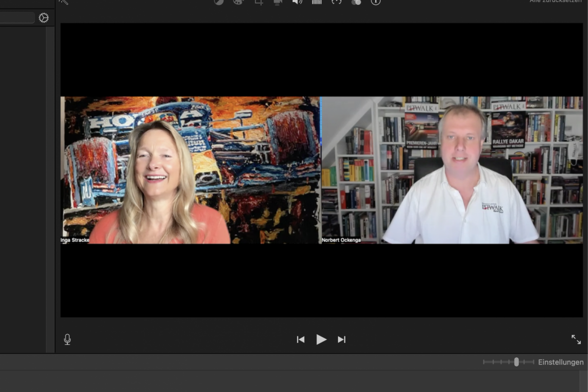The image size is (588, 392).
Task: Open the color balance icon
Action: [219, 2]
